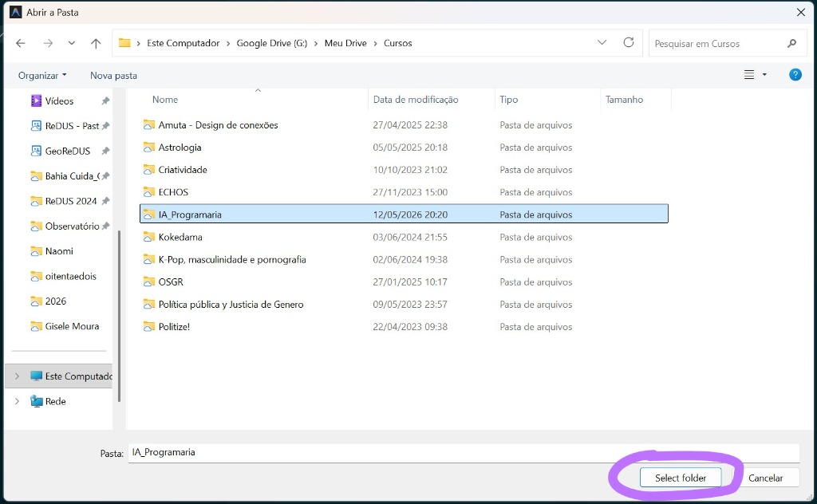This screenshot has width=817, height=504.
Task: Sort by Tipo column header
Action: (x=508, y=100)
